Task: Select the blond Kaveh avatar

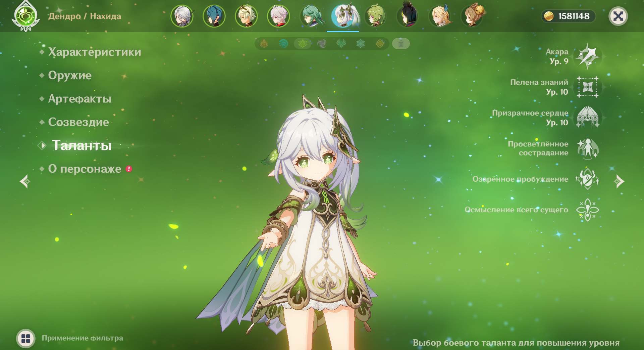Action: (440, 16)
